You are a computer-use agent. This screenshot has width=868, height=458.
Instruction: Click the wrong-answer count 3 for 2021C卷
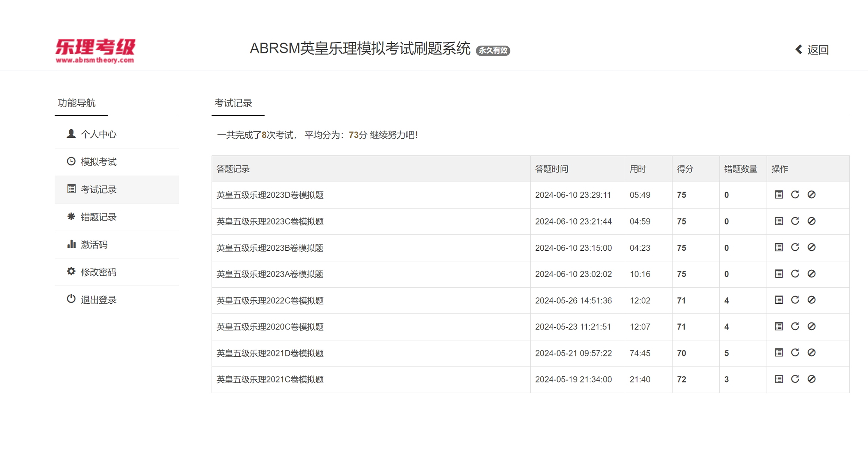726,380
